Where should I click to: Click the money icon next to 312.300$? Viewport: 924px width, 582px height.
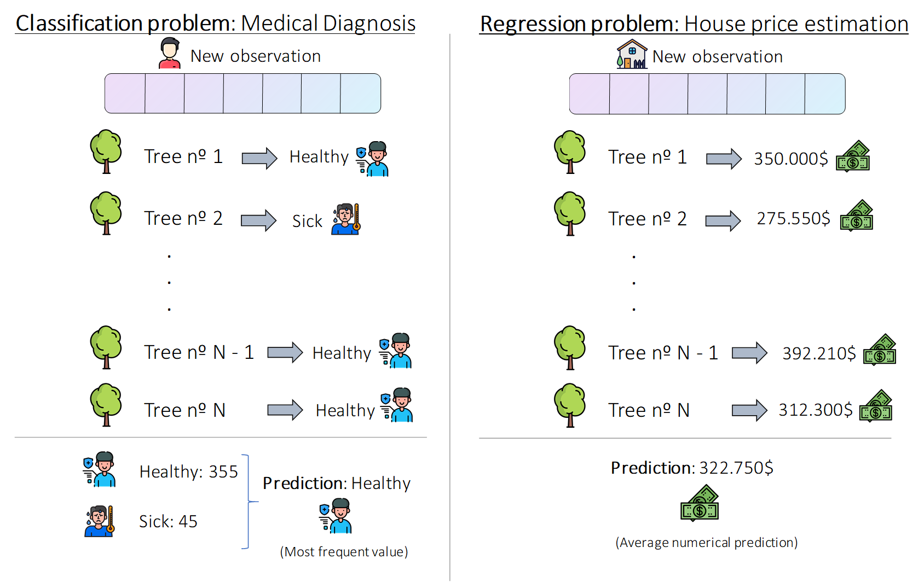tap(876, 406)
